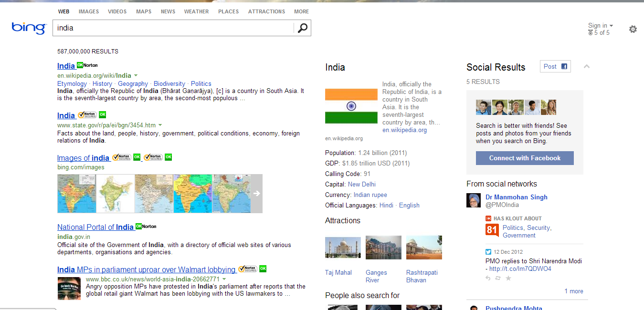Open the Taj Mahal attraction link
Screen dimensions: 644x310
point(338,272)
